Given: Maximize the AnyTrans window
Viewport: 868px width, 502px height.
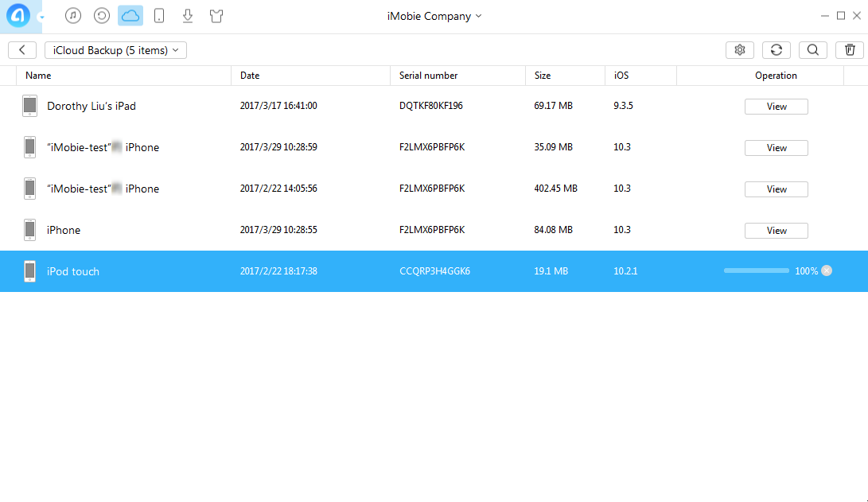Looking at the screenshot, I should pos(841,15).
